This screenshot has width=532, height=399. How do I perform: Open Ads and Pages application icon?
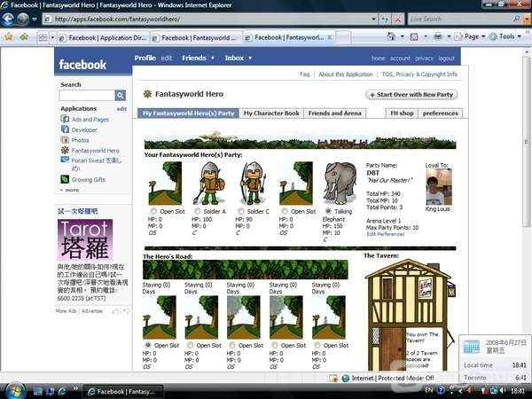point(65,119)
